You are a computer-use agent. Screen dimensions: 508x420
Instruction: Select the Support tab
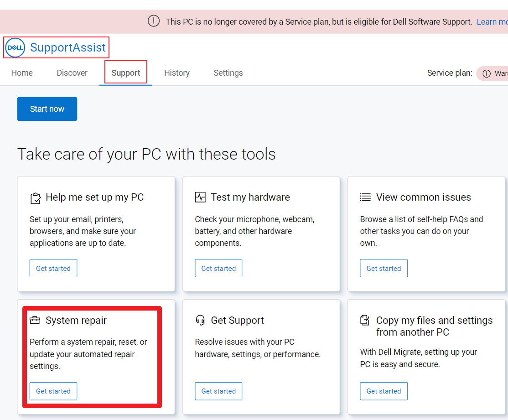[x=126, y=73]
